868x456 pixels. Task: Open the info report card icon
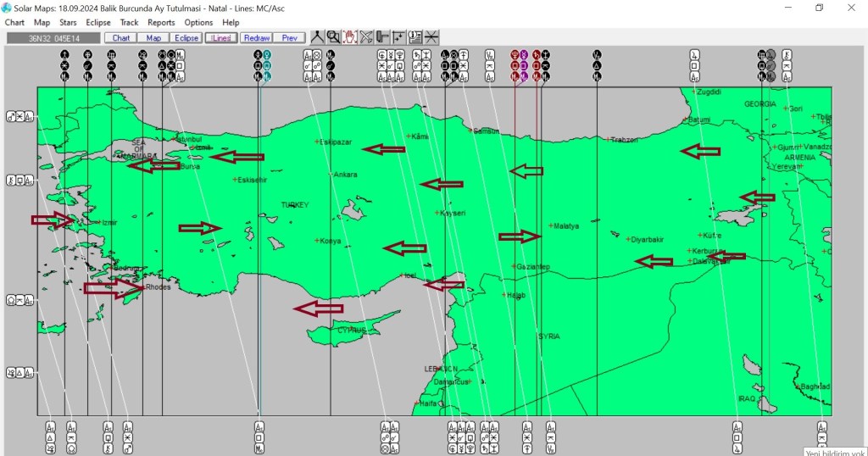tap(415, 37)
